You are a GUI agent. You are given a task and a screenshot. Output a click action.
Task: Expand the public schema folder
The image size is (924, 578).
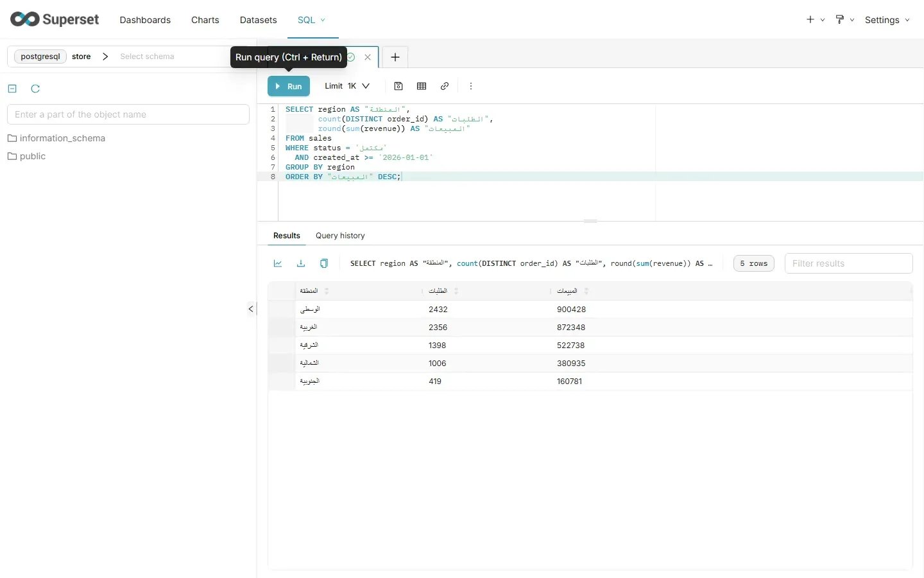27,156
